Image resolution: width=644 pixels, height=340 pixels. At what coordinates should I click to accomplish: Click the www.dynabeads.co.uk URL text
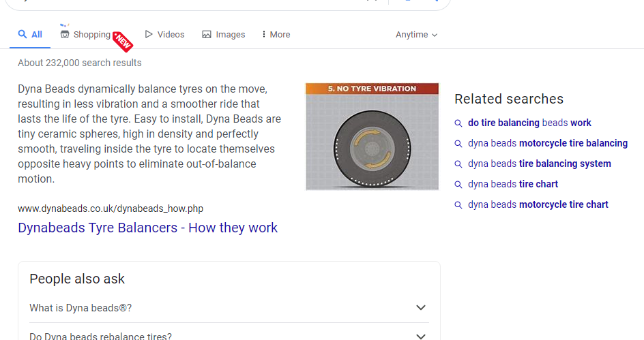pyautogui.click(x=111, y=208)
